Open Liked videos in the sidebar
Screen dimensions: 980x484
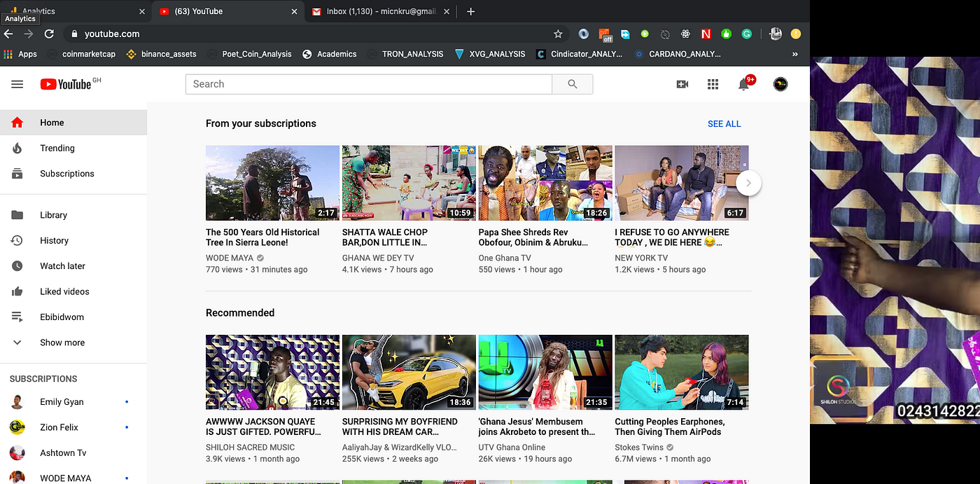point(73,291)
